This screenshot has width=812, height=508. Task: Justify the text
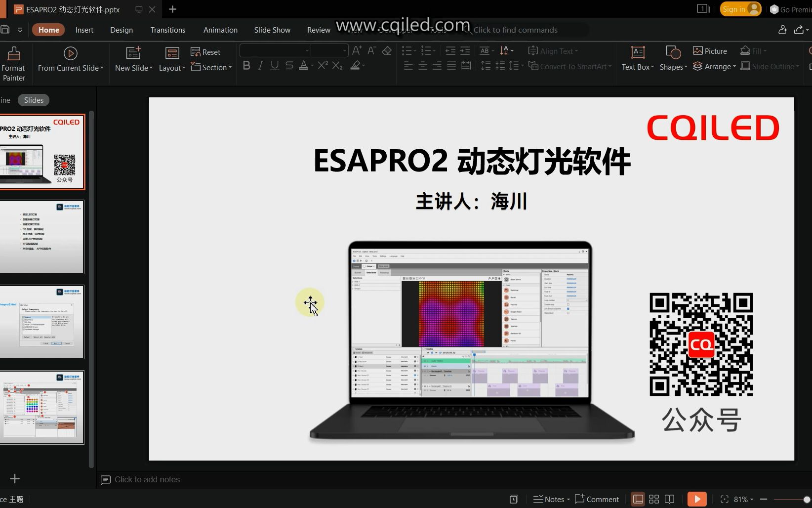tap(451, 66)
